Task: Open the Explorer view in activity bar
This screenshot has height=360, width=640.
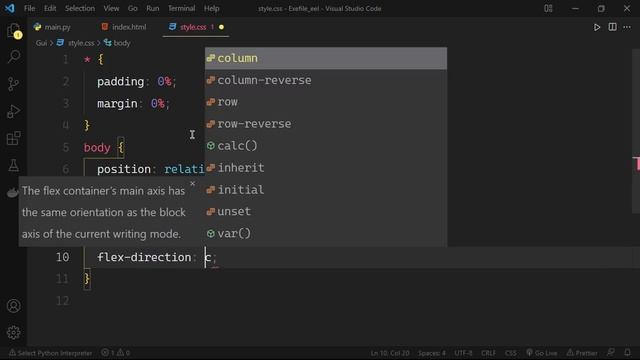Action: pos(13,30)
